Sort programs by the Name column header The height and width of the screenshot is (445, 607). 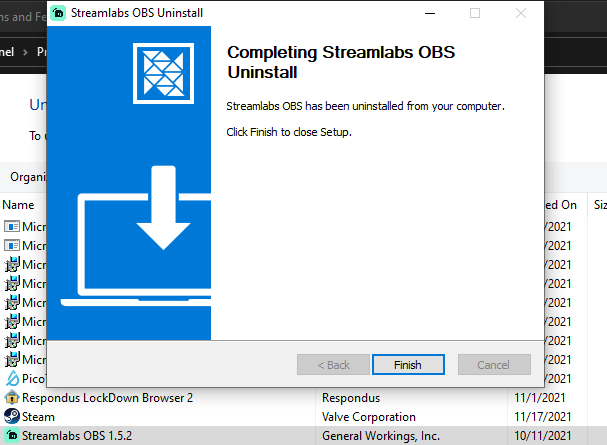[x=18, y=205]
